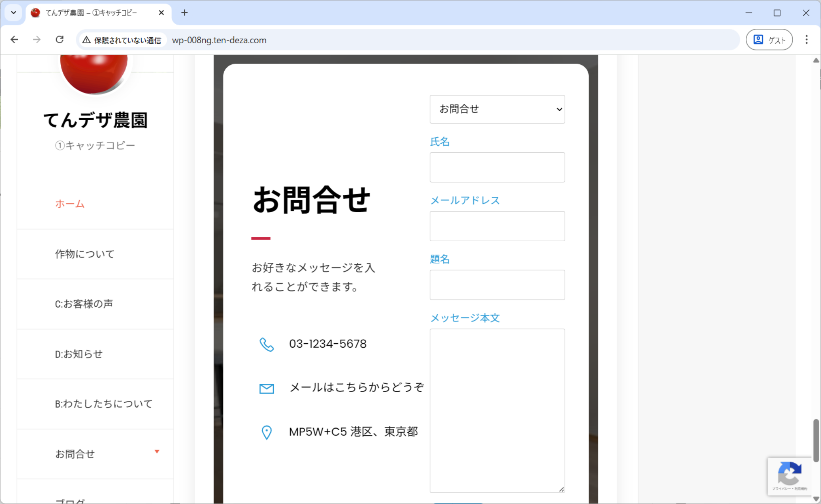Go to 作物について in sidebar

coord(85,254)
